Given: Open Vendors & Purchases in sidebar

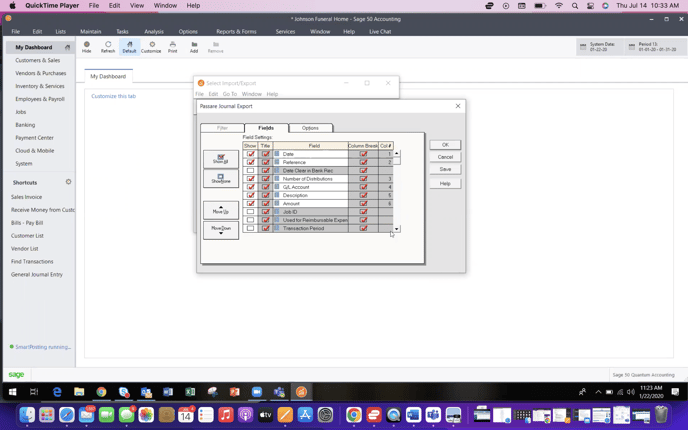Looking at the screenshot, I should click(41, 73).
